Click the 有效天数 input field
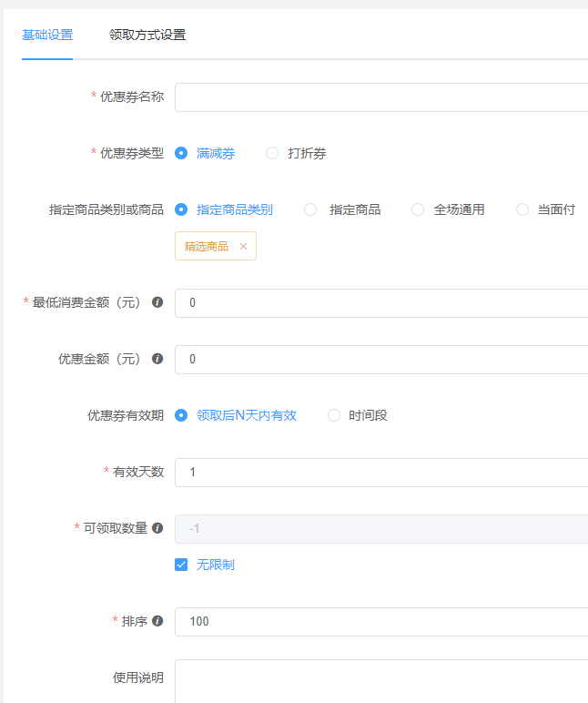The height and width of the screenshot is (703, 588). [x=382, y=473]
